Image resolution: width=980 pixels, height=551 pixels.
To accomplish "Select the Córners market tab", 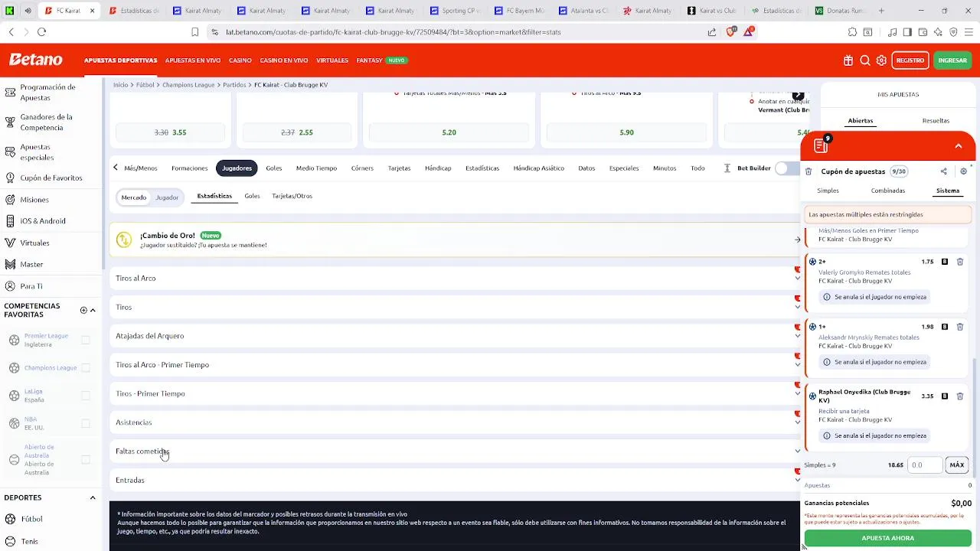I will [362, 168].
